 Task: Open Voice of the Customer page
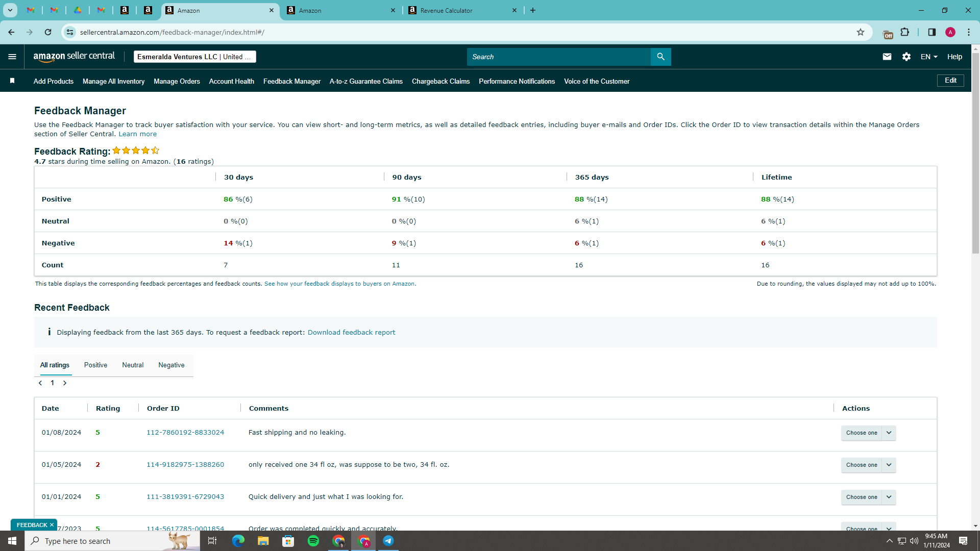(596, 81)
